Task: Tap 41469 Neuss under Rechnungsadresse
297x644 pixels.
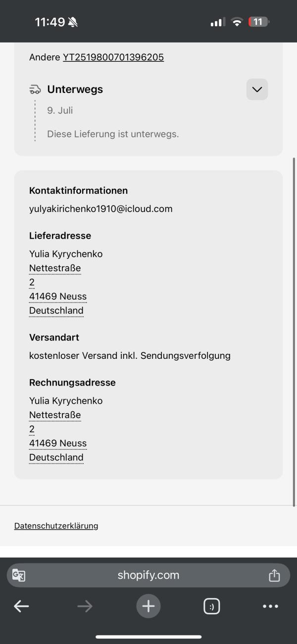Action: (x=58, y=443)
